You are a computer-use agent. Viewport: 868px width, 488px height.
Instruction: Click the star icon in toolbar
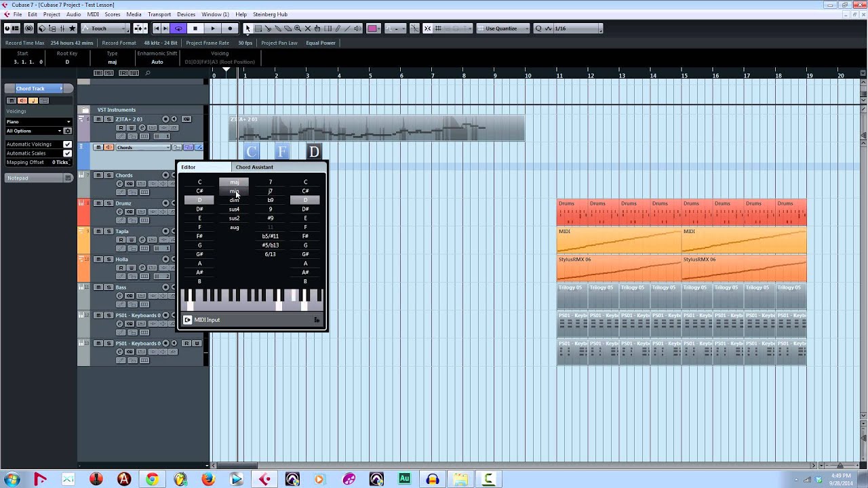73,28
